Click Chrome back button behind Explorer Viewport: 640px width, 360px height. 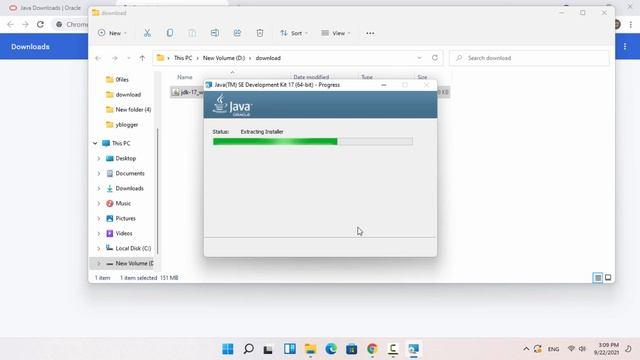10,24
